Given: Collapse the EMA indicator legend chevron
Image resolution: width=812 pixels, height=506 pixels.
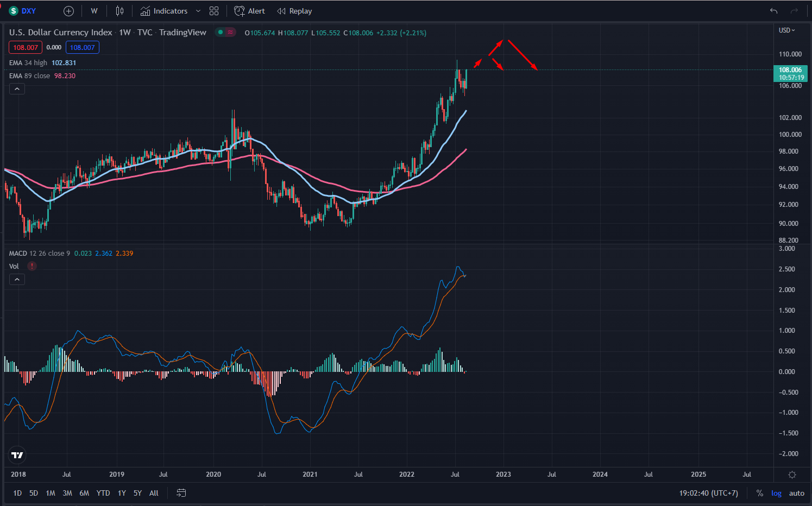Looking at the screenshot, I should [x=17, y=89].
